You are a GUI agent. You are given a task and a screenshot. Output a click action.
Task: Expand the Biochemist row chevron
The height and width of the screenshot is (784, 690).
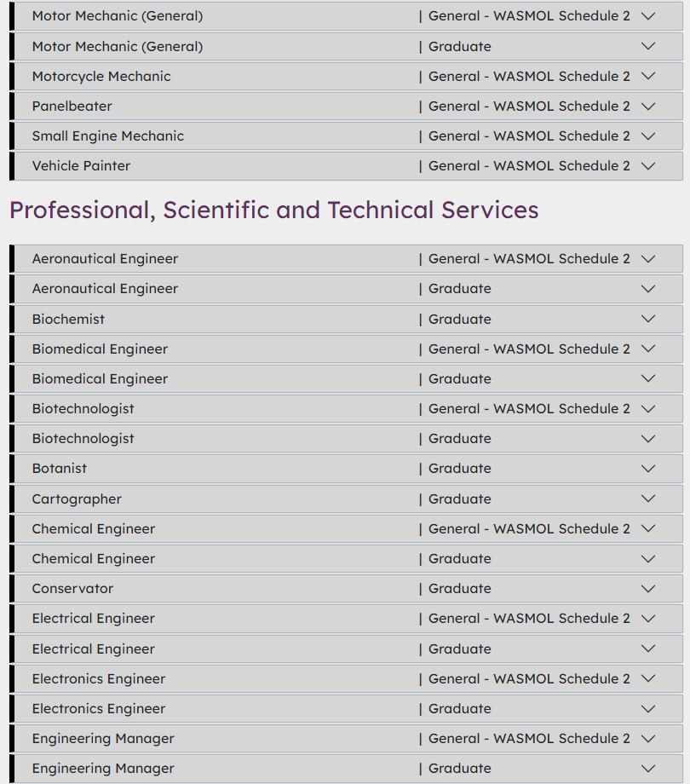point(648,320)
